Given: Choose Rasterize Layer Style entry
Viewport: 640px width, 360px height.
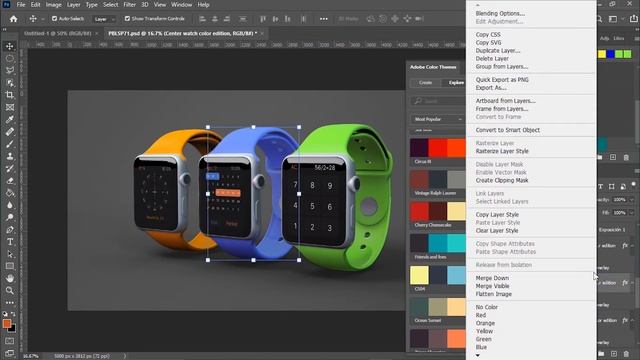Looking at the screenshot, I should (502, 151).
